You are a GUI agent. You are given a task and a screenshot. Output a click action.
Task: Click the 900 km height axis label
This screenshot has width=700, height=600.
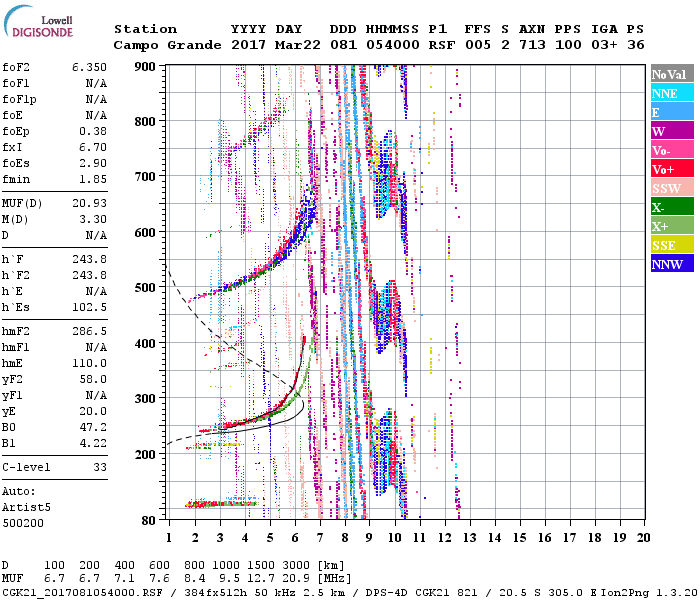point(145,67)
